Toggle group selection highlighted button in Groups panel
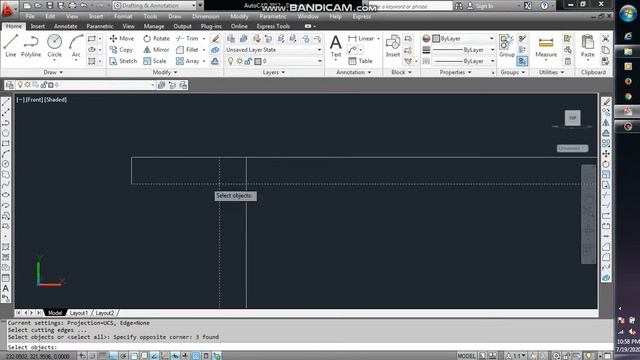 click(522, 61)
